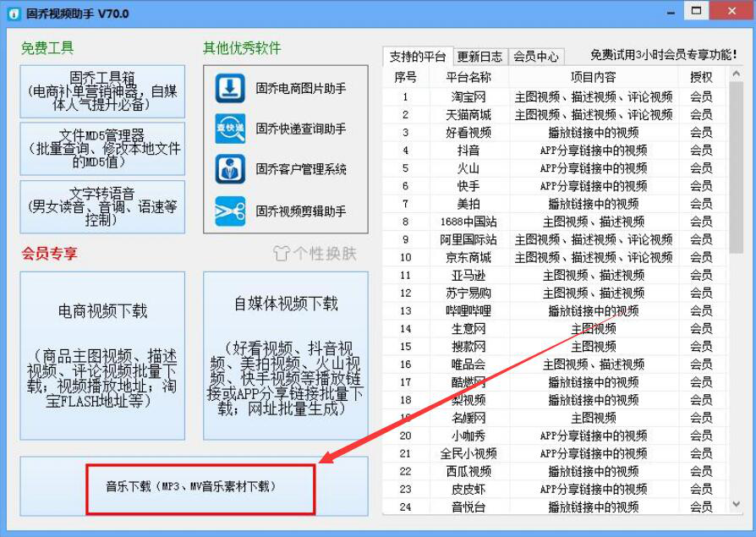The height and width of the screenshot is (537, 756).
Task: Switch to the 更新日志 tab
Action: coord(479,57)
